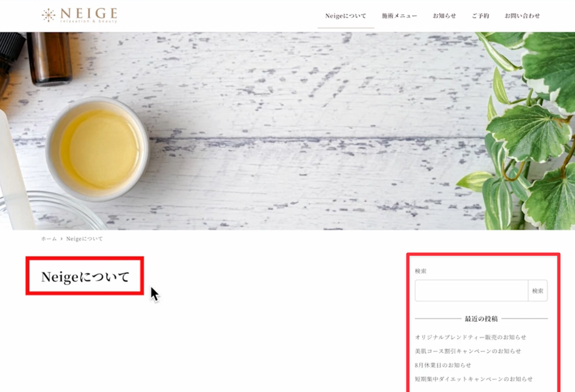Screen dimensions: 575x392
Task: Open the 美肌コース割引キャンペーンのお知らせ post
Action: [x=468, y=351]
